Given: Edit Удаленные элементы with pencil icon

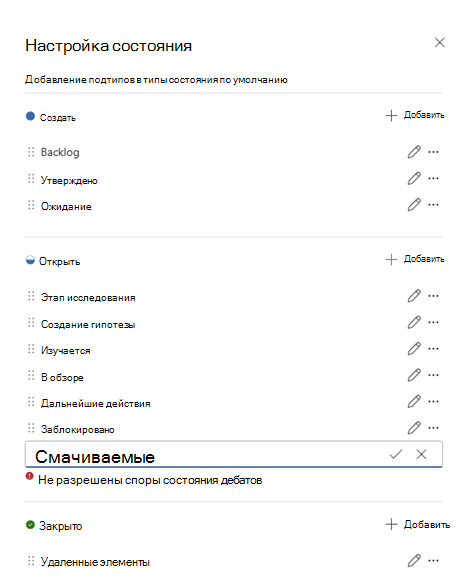Looking at the screenshot, I should [x=414, y=560].
